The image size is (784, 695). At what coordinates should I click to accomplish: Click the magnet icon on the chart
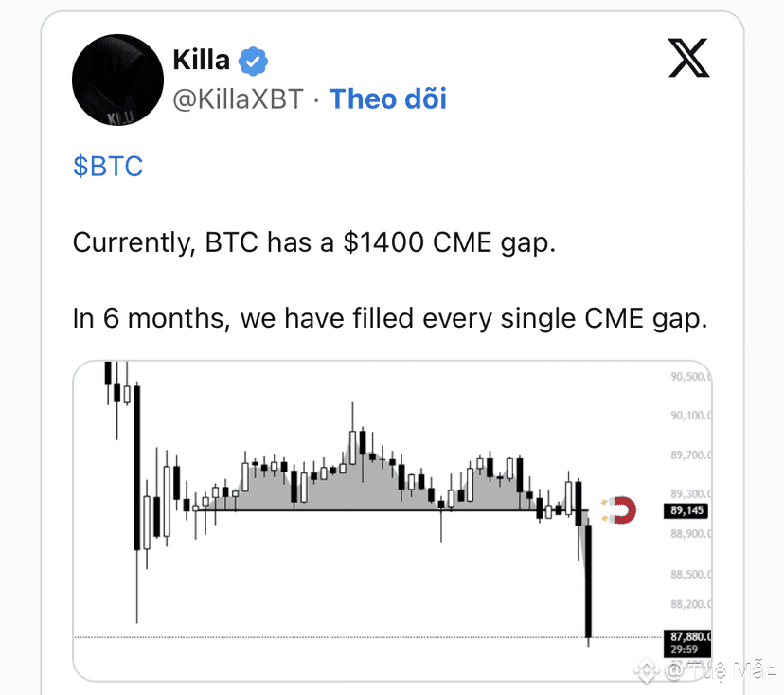click(620, 509)
